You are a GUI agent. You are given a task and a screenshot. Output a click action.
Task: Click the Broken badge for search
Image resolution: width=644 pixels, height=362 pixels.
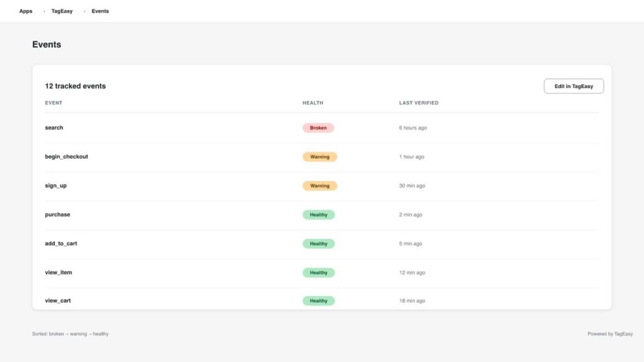pos(318,128)
